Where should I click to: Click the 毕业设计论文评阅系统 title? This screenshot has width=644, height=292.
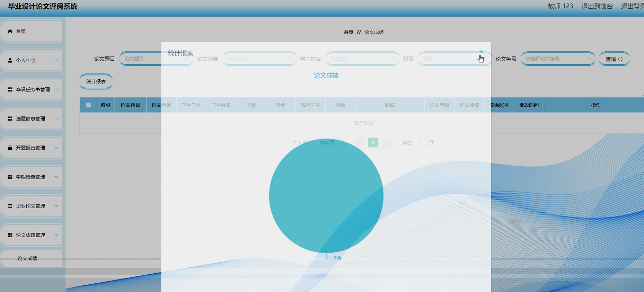[x=43, y=6]
